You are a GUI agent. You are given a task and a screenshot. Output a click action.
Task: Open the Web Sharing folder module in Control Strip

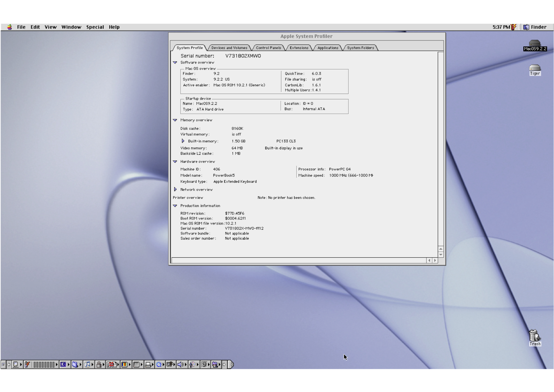coord(216,364)
